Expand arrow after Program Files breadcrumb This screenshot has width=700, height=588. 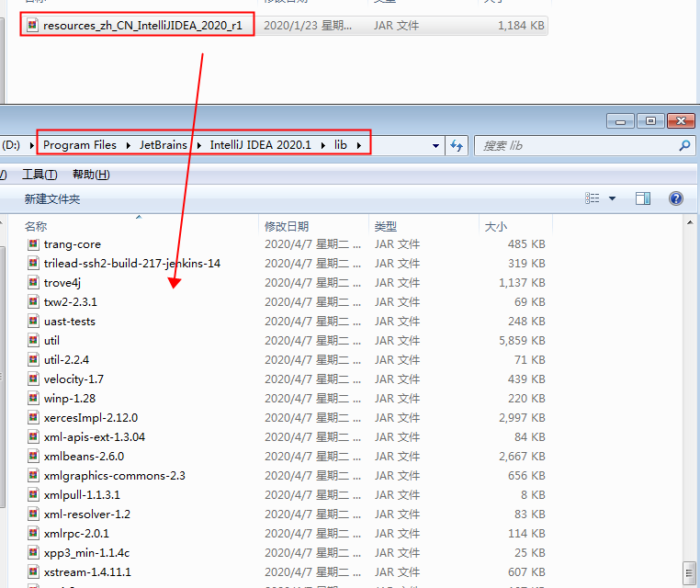coord(128,145)
